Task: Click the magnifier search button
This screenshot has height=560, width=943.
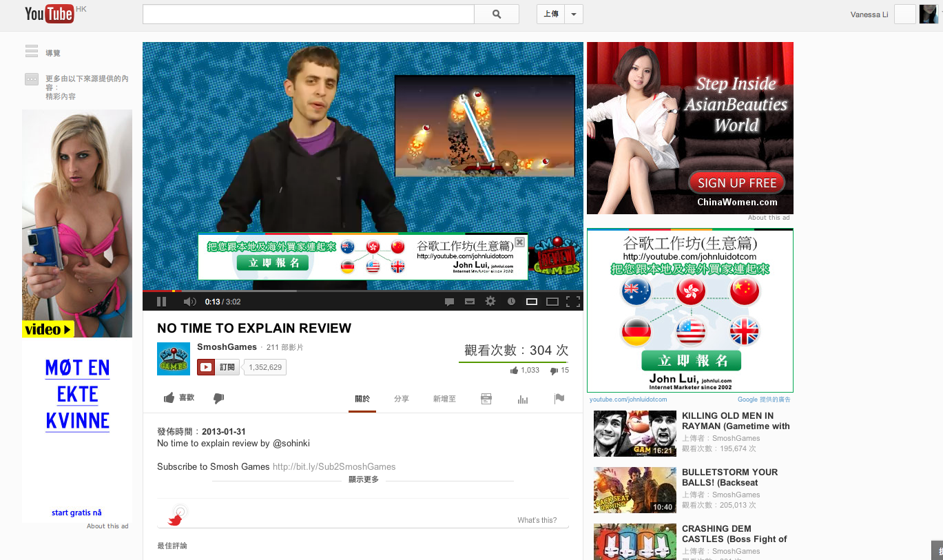Action: (x=497, y=14)
